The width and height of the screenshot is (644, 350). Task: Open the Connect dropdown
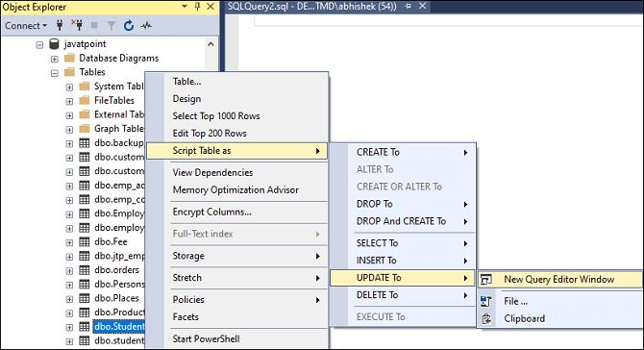point(26,25)
